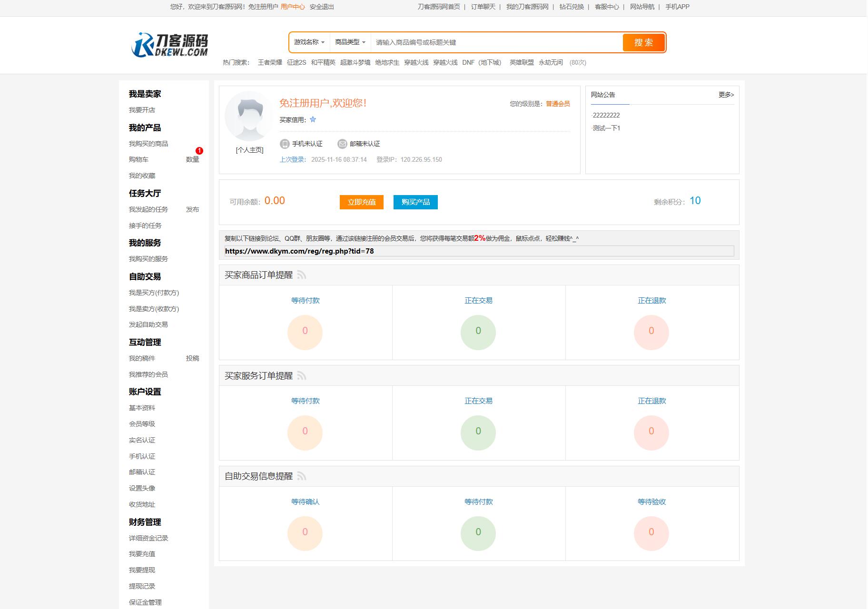This screenshot has width=868, height=609.
Task: Click the red quantity badge on 购物车
Action: (199, 151)
